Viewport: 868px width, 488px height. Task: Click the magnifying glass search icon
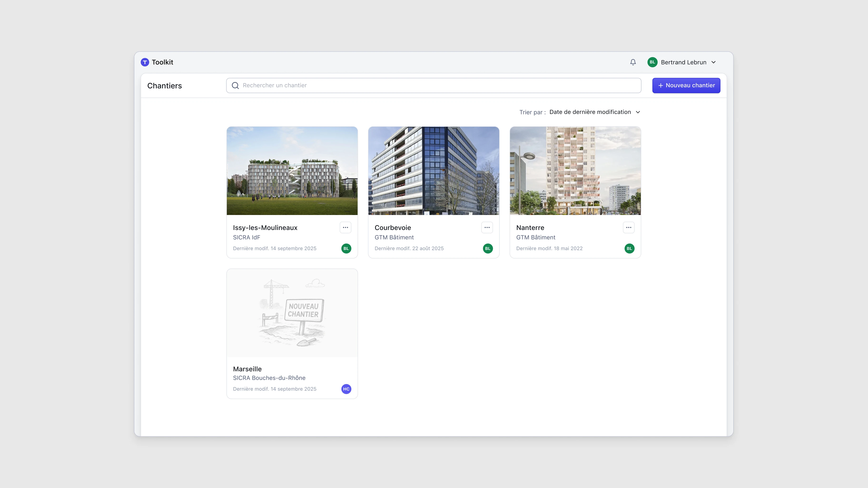point(235,85)
